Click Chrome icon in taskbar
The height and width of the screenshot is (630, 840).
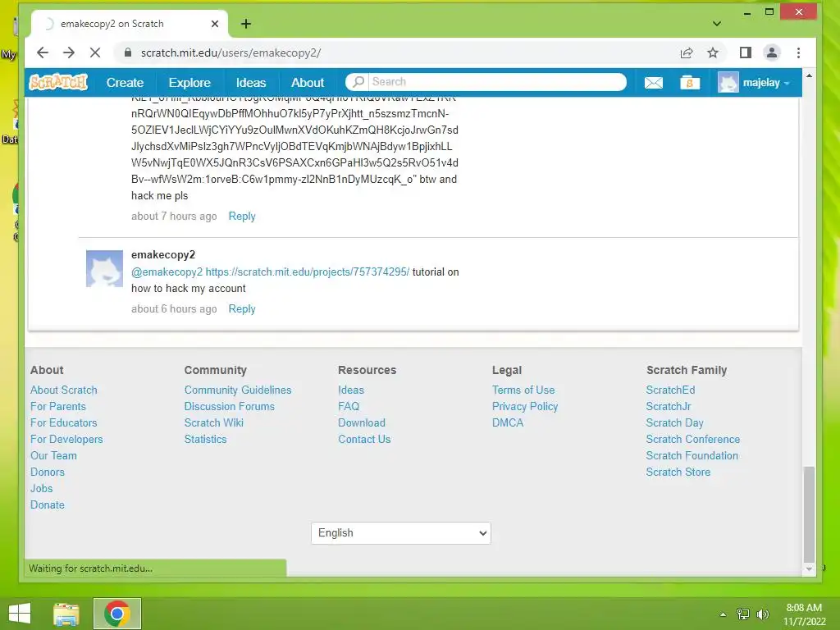117,614
